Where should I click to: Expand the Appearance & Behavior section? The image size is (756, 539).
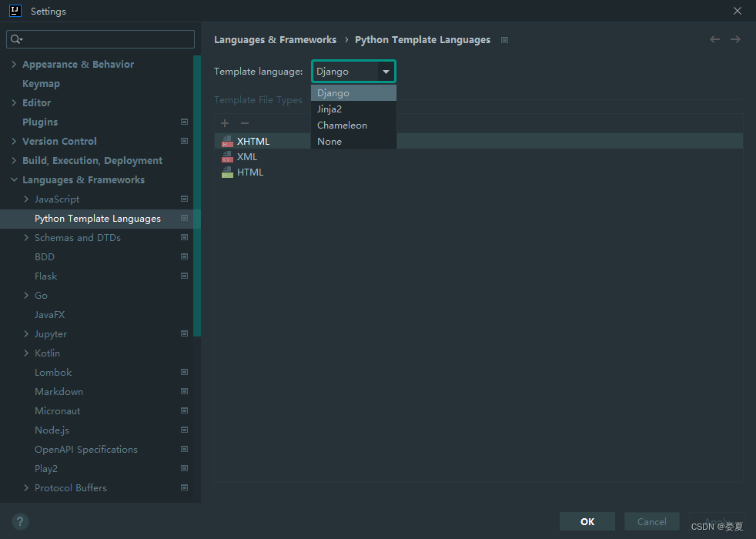click(x=15, y=64)
